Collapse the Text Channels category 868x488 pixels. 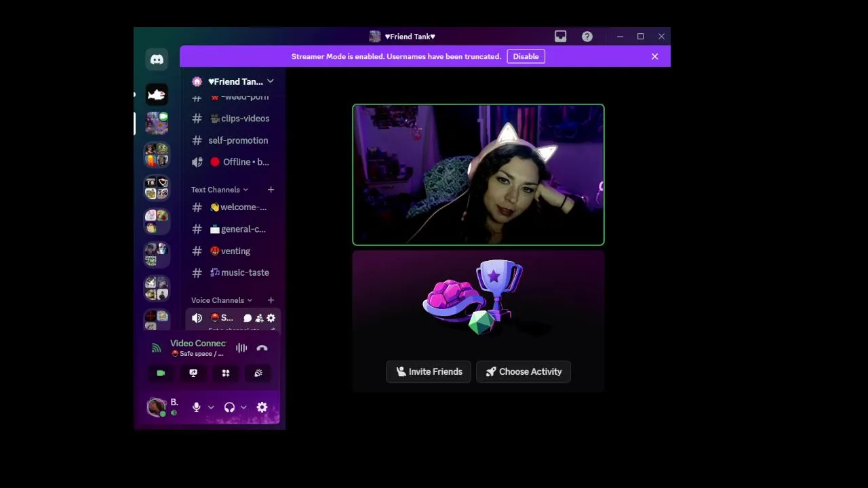pos(219,190)
